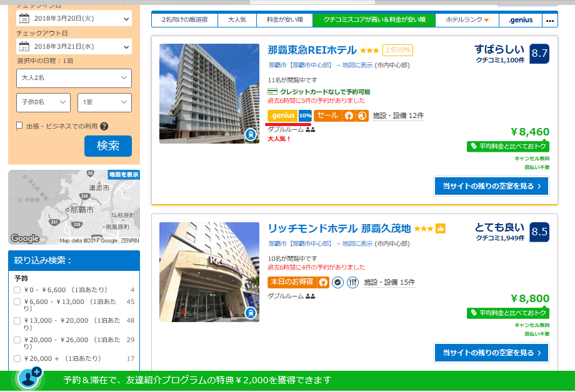Select the クチコミスコアが高い＆料金が安い順 tab
Screen dimensions: 575x392
[x=374, y=20]
